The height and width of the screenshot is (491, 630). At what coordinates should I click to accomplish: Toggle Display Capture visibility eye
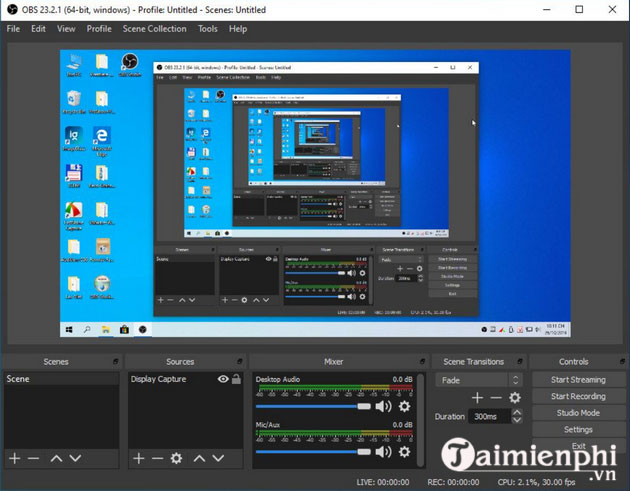tap(223, 379)
